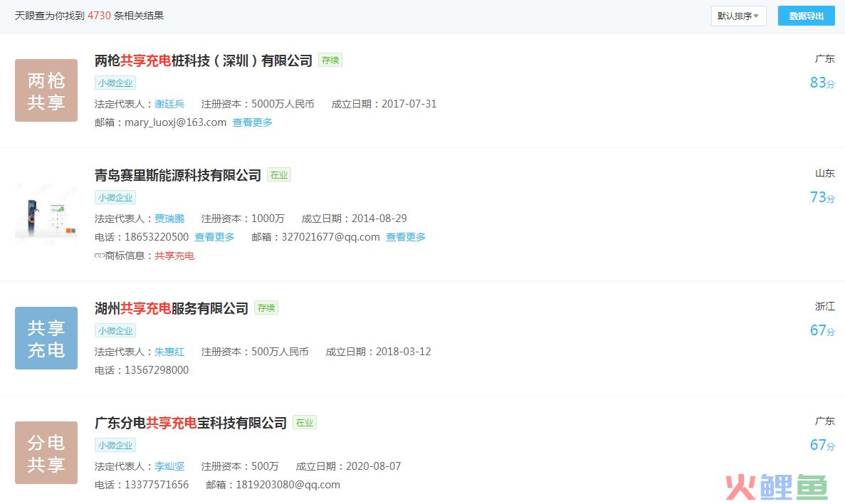
Task: Click 注册资本：500万 of 广东分电共享充电宝
Action: point(241,466)
